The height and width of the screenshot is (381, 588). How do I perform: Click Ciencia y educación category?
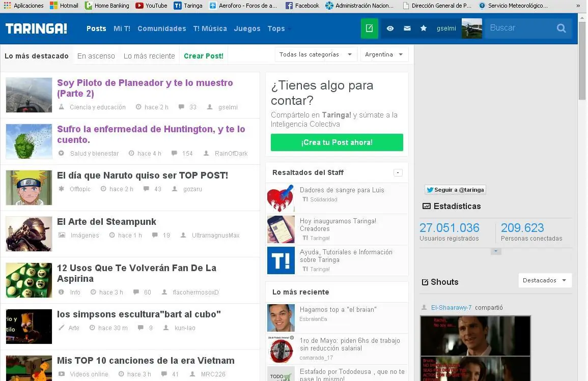point(98,107)
